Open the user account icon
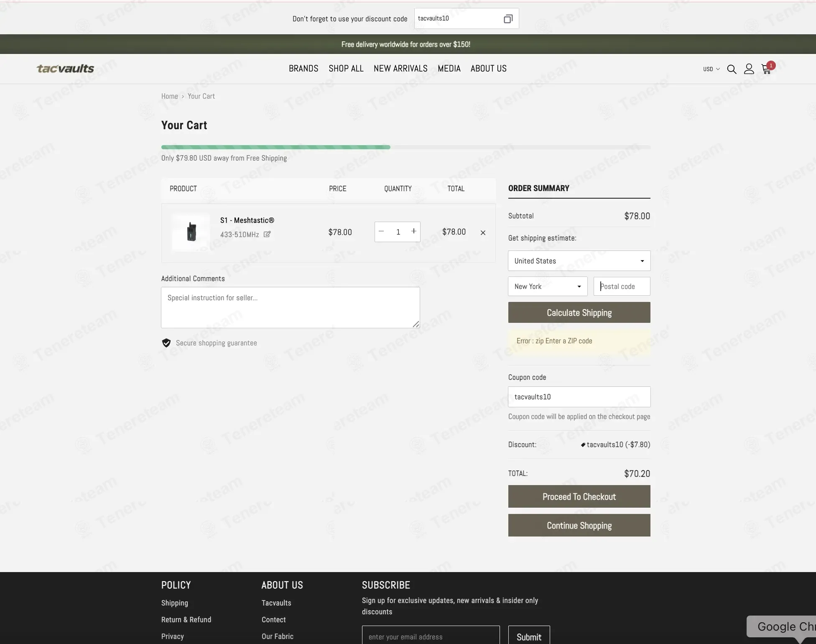The width and height of the screenshot is (816, 644). click(x=749, y=69)
